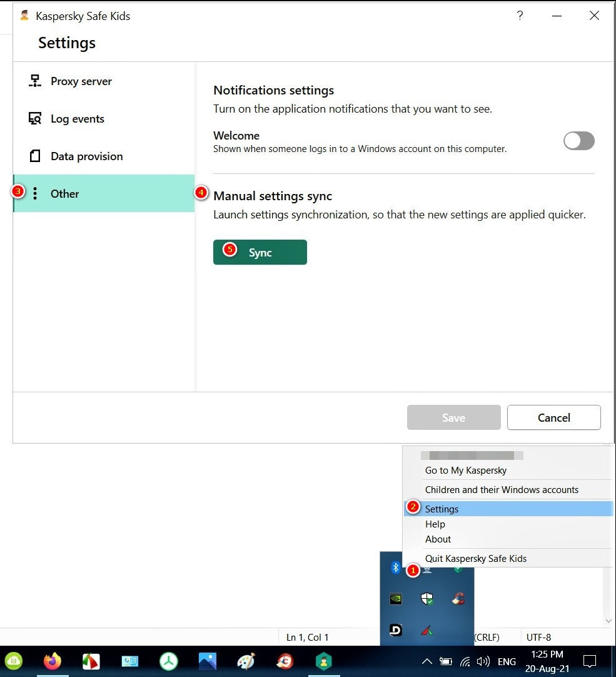Open the Proxy server settings section

tap(104, 81)
